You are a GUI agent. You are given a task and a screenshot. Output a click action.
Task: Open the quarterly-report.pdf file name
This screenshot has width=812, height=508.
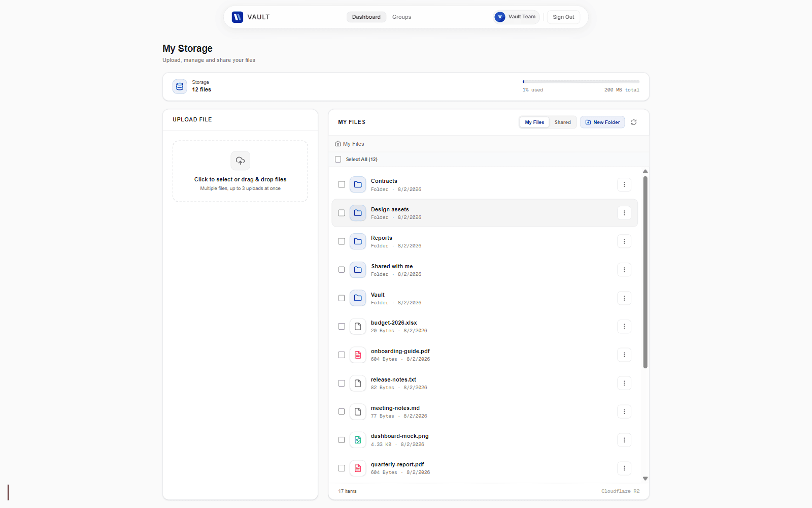[397, 464]
